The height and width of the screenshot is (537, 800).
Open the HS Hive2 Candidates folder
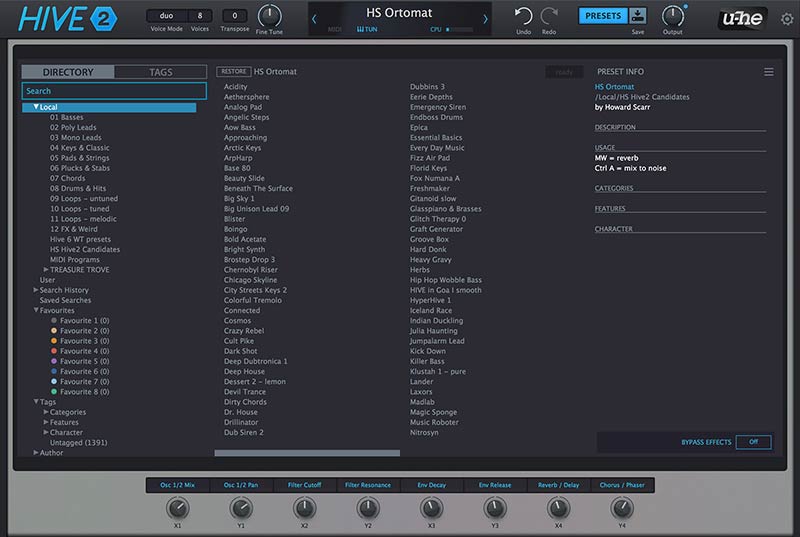(x=85, y=249)
